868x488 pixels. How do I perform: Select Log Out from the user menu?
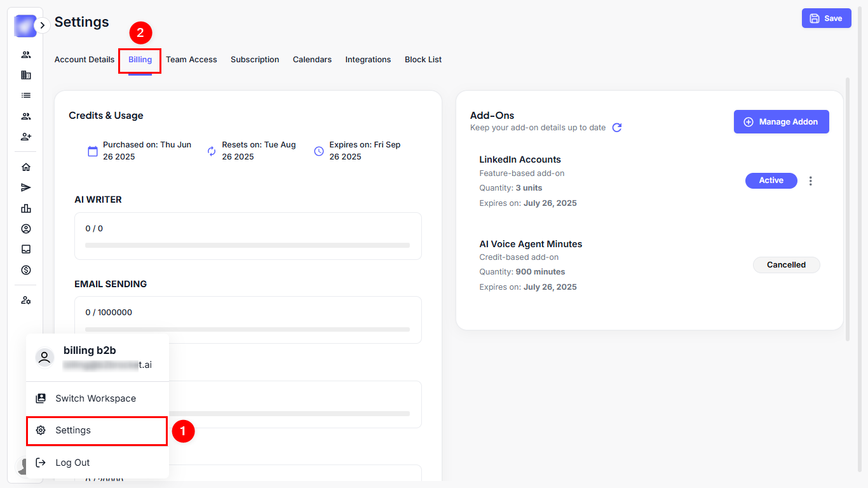point(72,463)
